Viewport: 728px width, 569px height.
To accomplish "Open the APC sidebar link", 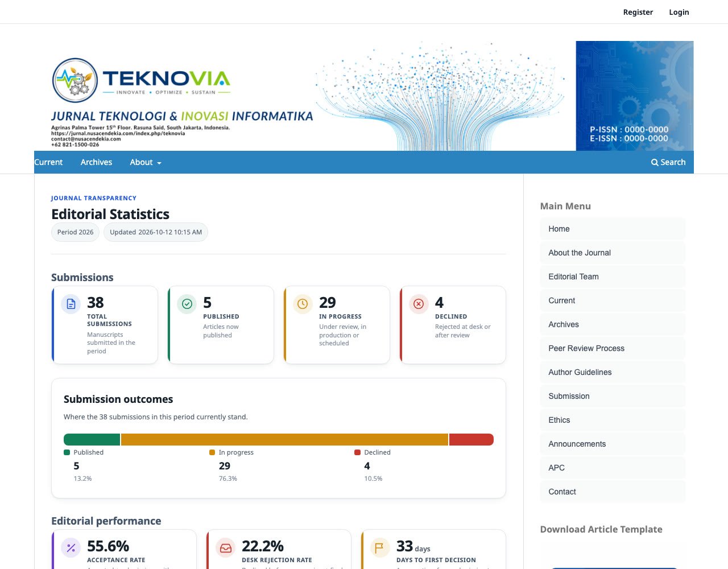I will [613, 468].
